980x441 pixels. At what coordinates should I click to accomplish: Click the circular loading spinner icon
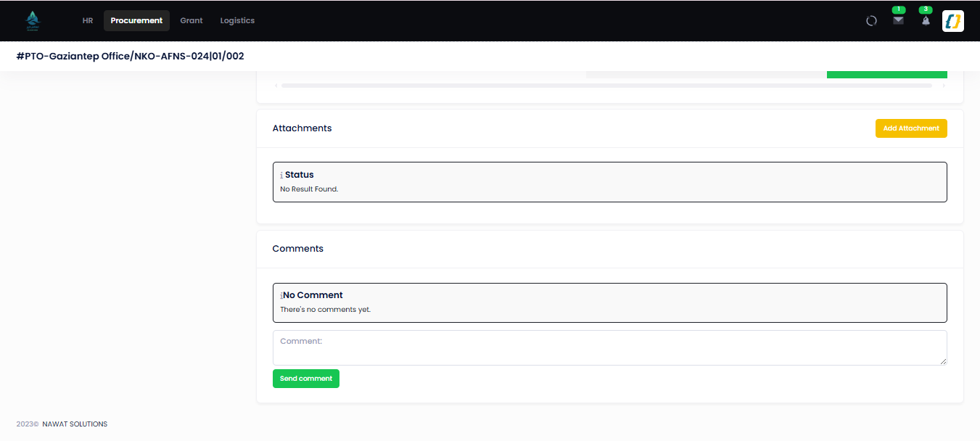click(x=871, y=20)
